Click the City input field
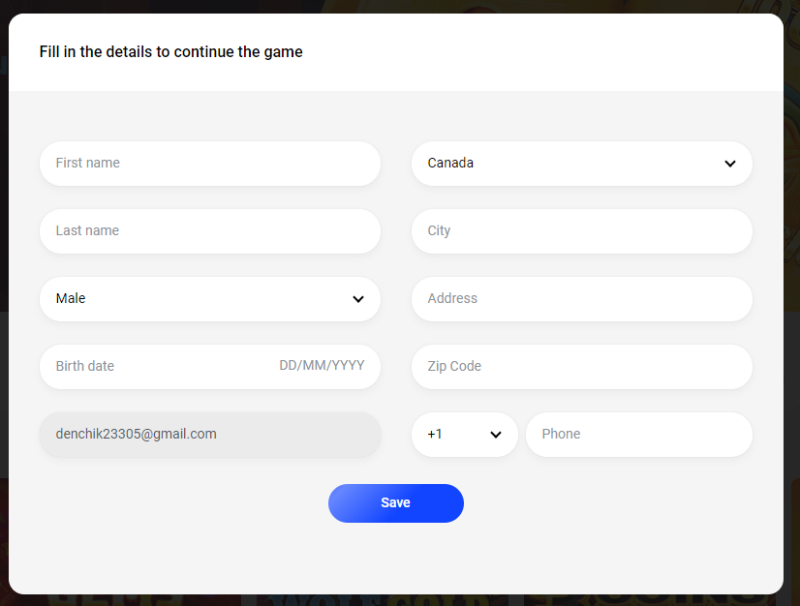Image resolution: width=800 pixels, height=606 pixels. (582, 231)
